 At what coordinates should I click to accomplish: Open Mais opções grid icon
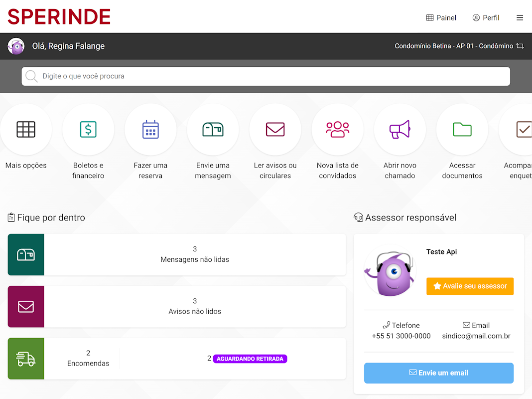[26, 129]
